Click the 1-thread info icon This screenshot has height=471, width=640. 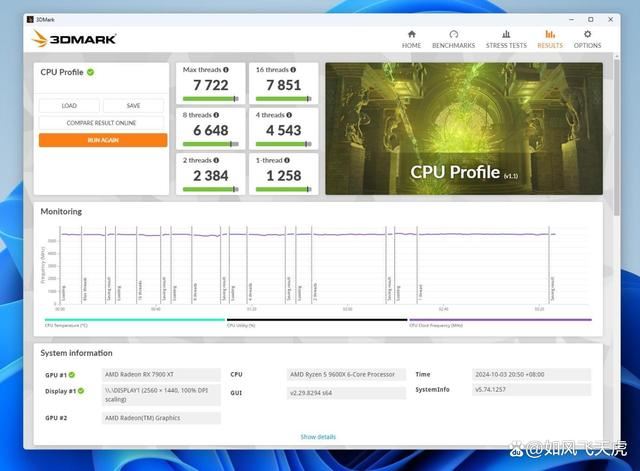click(289, 160)
